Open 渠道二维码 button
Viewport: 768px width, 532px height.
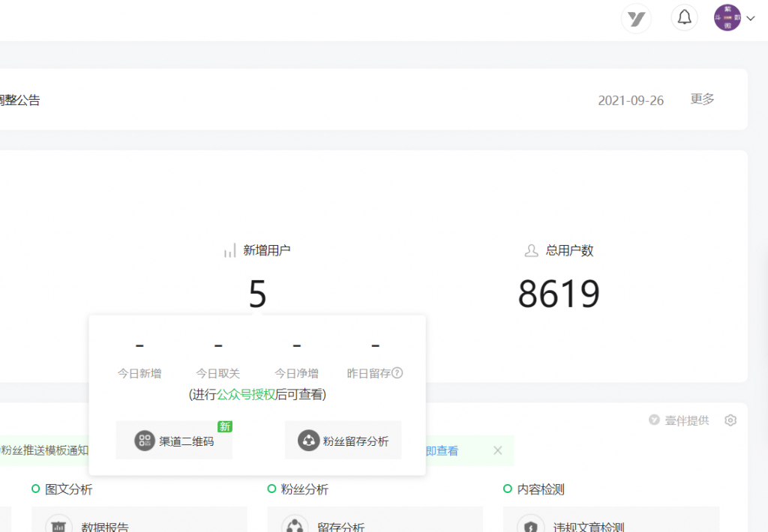point(174,441)
